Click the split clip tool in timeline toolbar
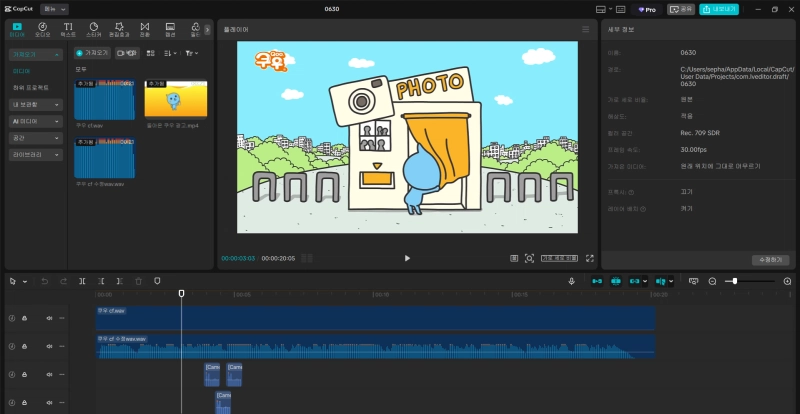Image resolution: width=800 pixels, height=414 pixels. tap(82, 282)
